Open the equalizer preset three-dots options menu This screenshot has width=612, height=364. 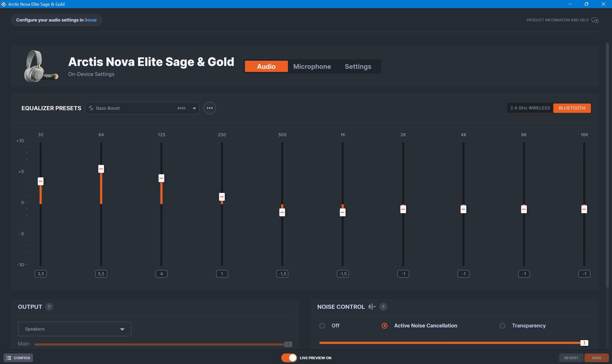pos(209,108)
